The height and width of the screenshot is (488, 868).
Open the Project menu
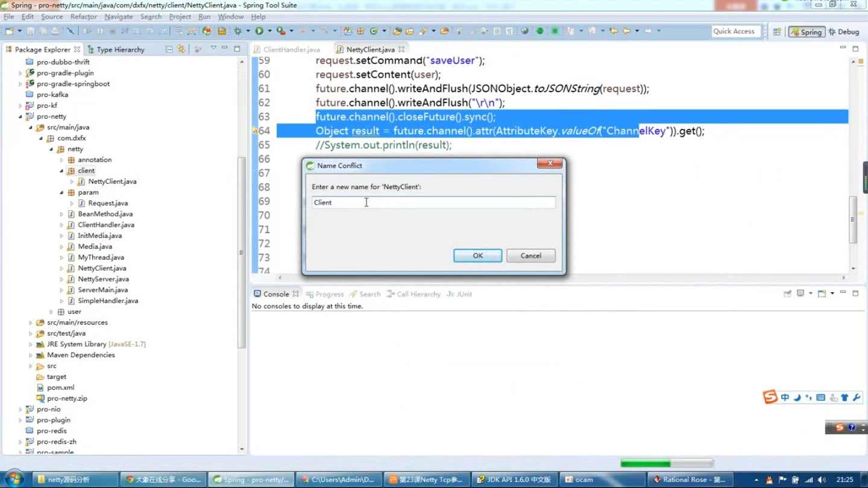180,16
